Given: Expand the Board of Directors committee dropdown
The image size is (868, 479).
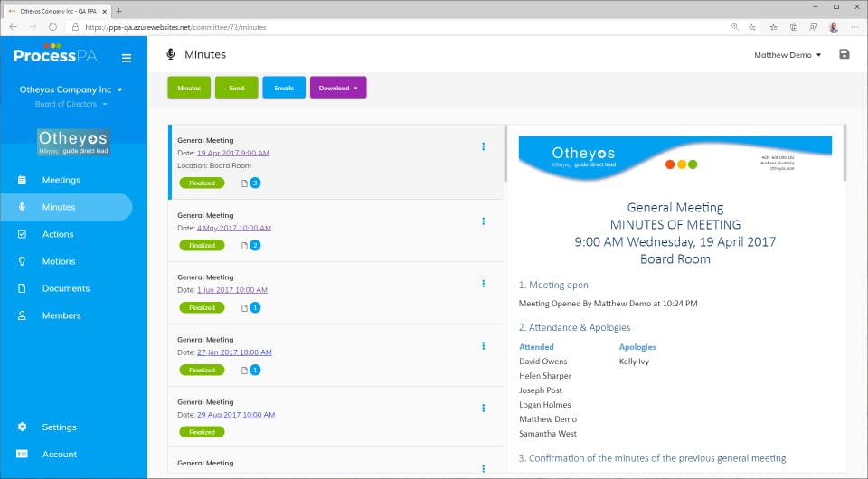Looking at the screenshot, I should point(71,104).
